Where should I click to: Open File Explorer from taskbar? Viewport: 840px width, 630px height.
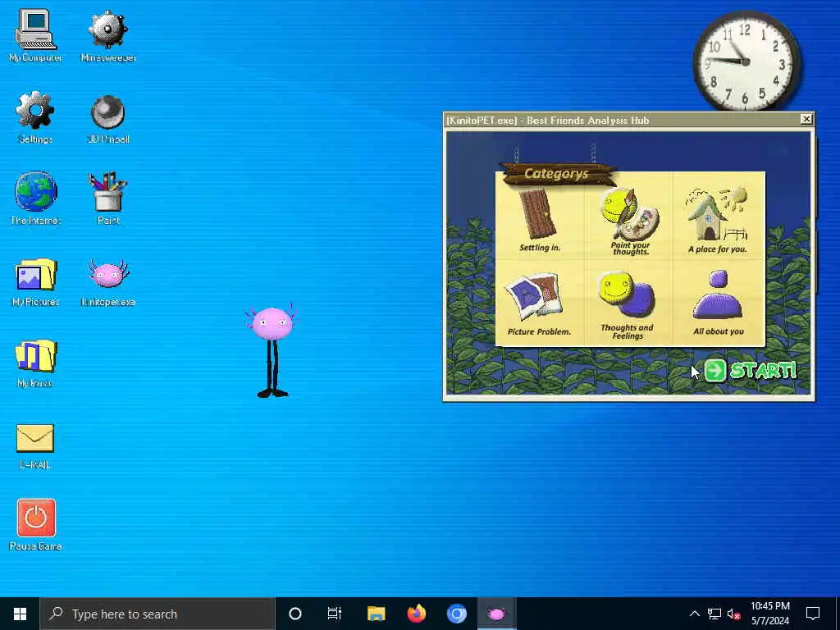pos(376,614)
